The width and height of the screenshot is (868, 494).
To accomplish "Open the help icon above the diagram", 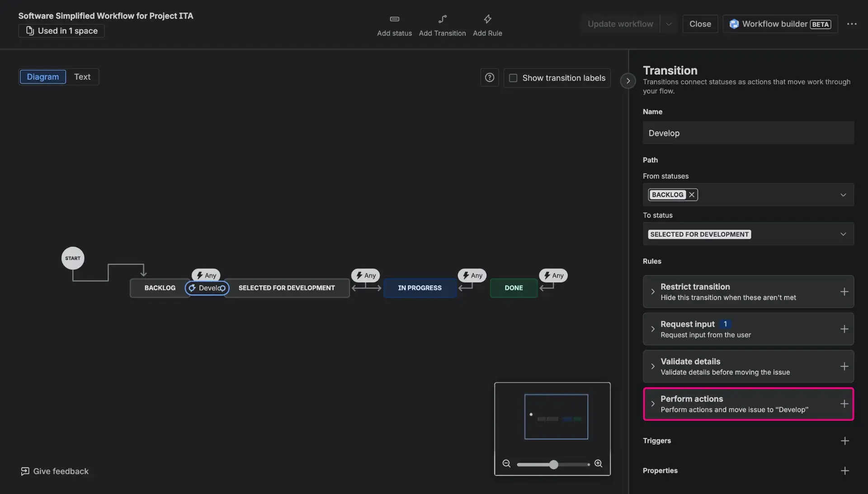I will pyautogui.click(x=489, y=77).
